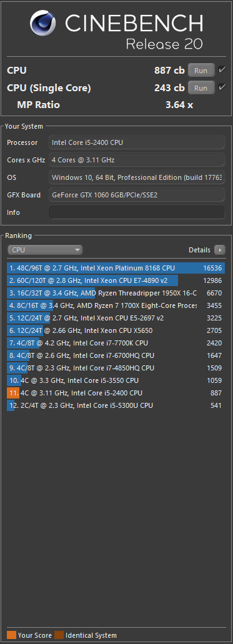This screenshot has height=644, width=233.
Task: Click the Your Score orange legend swatch
Action: click(x=11, y=635)
